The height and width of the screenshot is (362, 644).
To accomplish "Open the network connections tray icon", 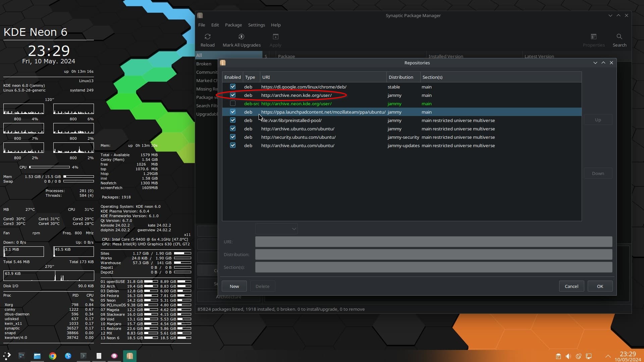I will pos(589,356).
